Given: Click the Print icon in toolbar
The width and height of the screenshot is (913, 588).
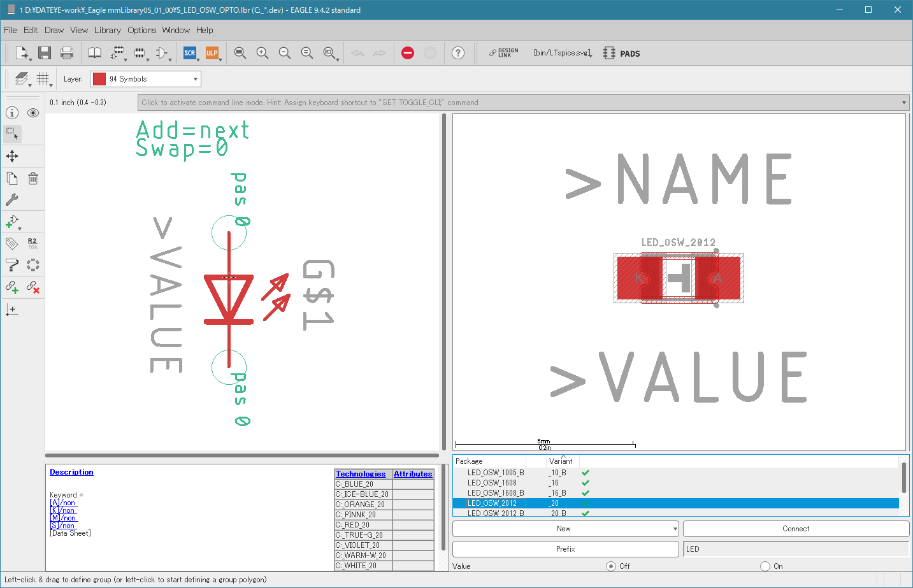Looking at the screenshot, I should 67,53.
